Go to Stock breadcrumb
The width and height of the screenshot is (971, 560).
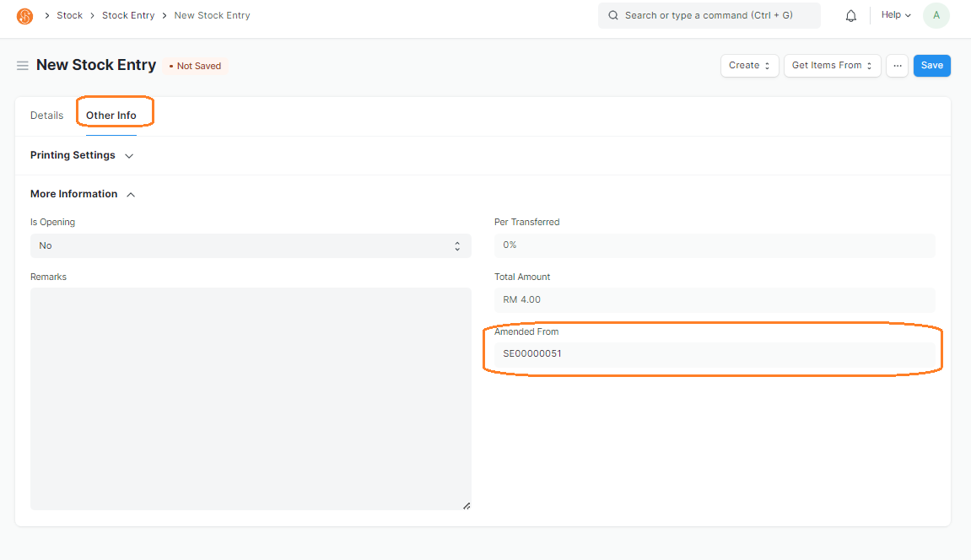click(x=69, y=15)
